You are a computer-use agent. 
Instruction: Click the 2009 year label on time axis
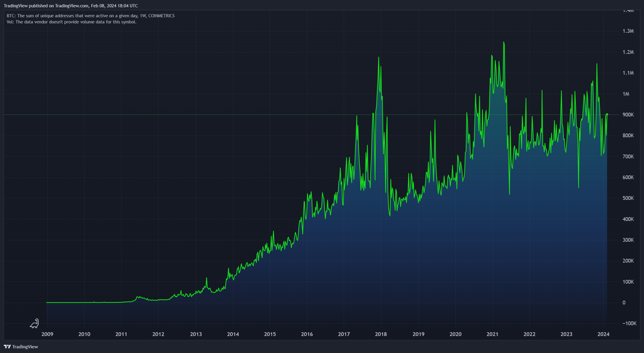coord(47,334)
